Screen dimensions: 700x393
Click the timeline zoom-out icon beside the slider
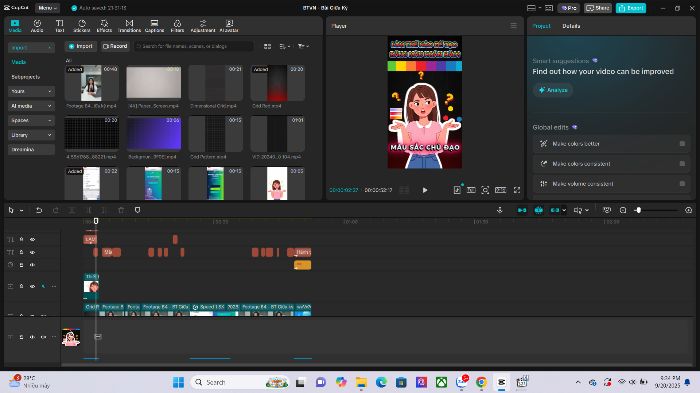tap(623, 210)
